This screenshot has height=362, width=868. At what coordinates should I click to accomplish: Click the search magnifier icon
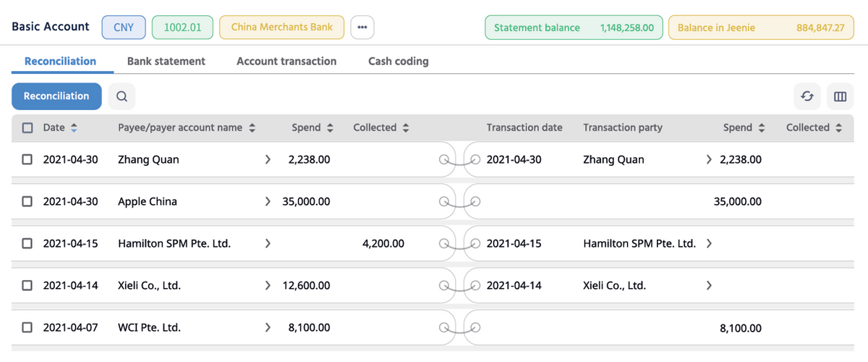click(x=122, y=96)
